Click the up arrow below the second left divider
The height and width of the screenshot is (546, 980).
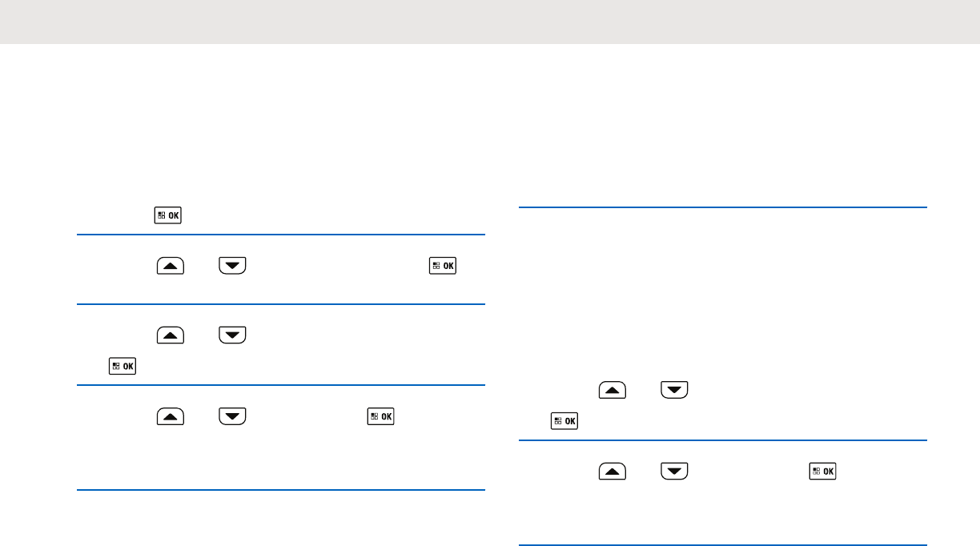click(x=170, y=335)
